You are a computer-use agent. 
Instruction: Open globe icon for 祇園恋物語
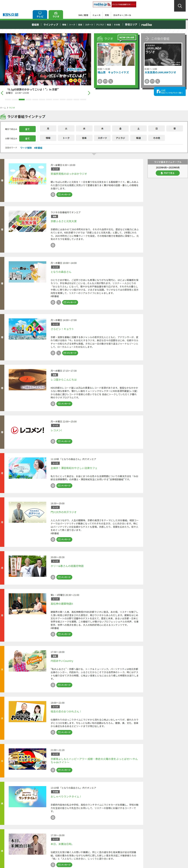pos(53,577)
